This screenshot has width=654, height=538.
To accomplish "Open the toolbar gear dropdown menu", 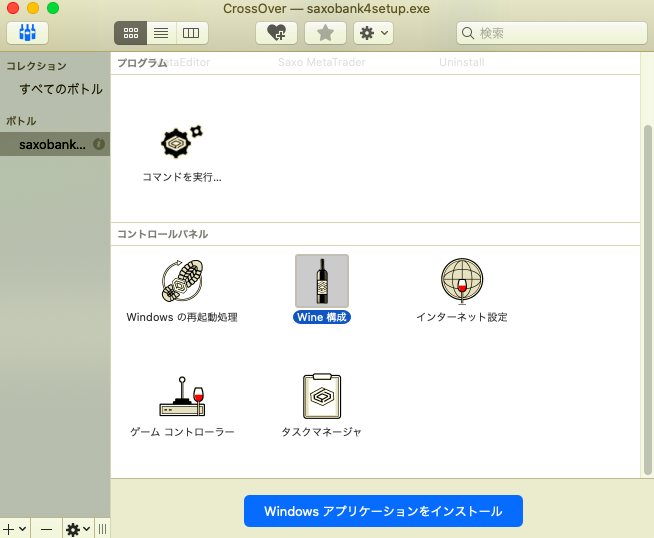I will (373, 33).
